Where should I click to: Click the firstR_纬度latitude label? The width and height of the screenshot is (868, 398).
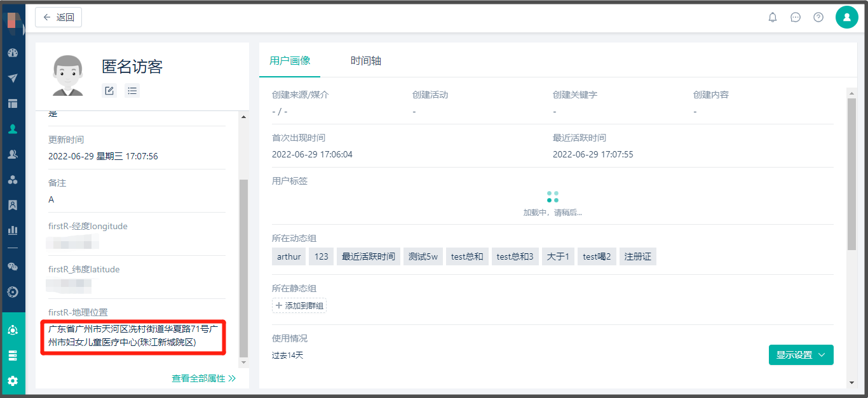click(84, 269)
